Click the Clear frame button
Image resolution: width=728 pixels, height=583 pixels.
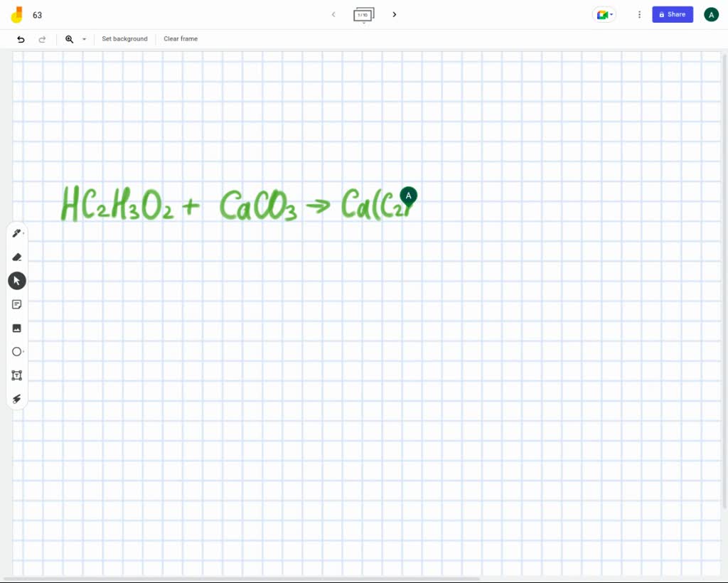point(180,39)
